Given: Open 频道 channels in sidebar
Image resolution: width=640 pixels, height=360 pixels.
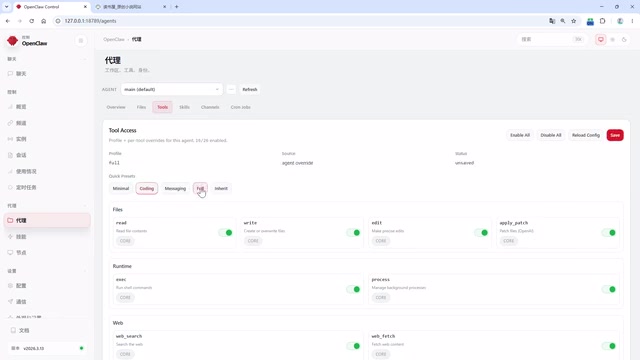Looking at the screenshot, I should tap(47, 123).
